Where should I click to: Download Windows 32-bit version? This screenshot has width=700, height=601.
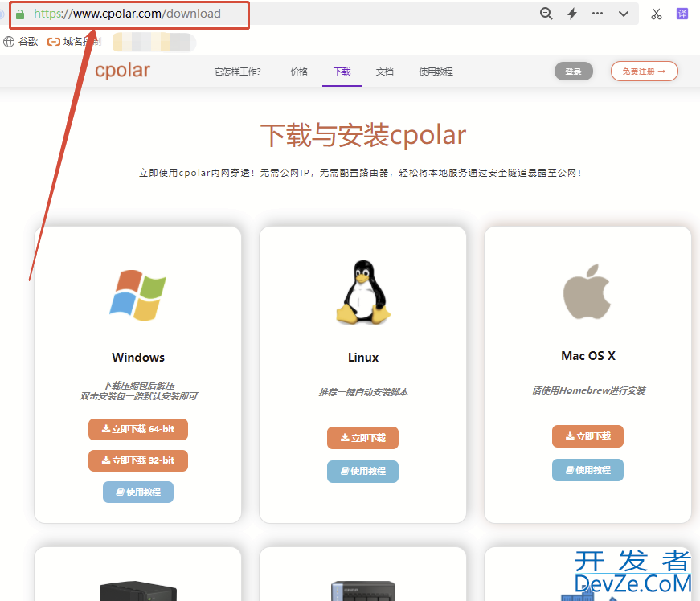(x=138, y=460)
